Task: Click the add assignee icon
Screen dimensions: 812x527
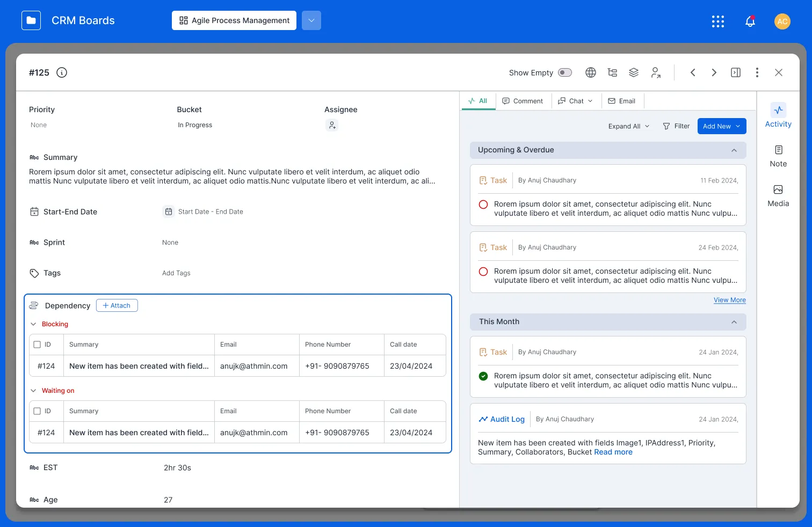Action: (x=332, y=125)
